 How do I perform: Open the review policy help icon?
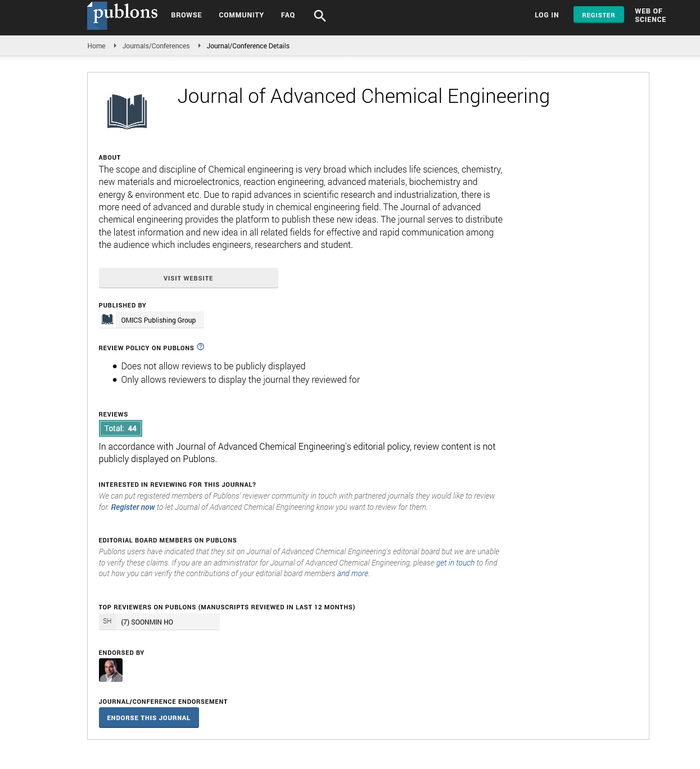click(201, 347)
